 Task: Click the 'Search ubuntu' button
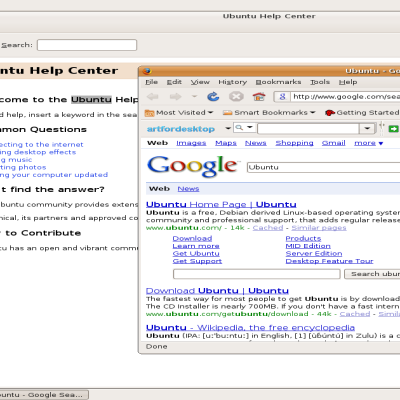(x=372, y=274)
